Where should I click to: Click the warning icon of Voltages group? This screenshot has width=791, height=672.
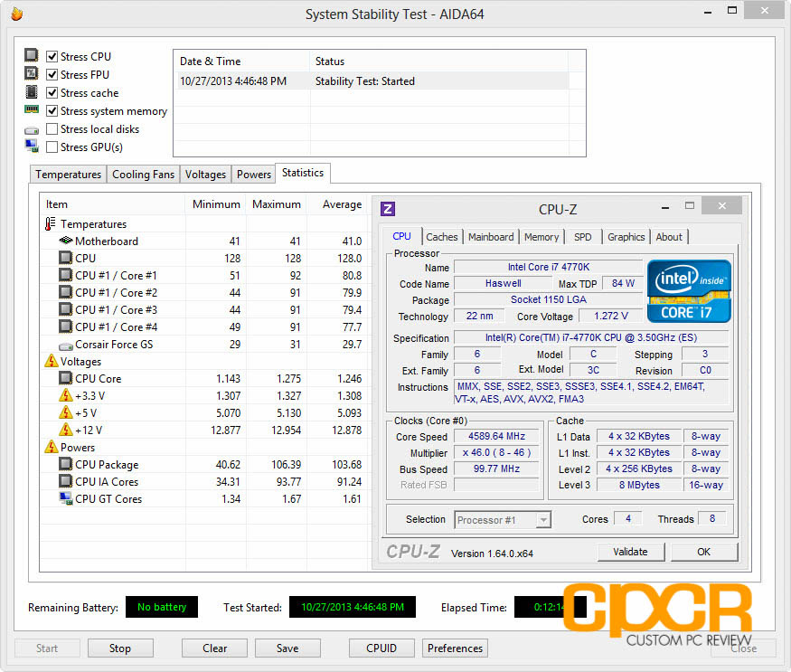point(51,361)
